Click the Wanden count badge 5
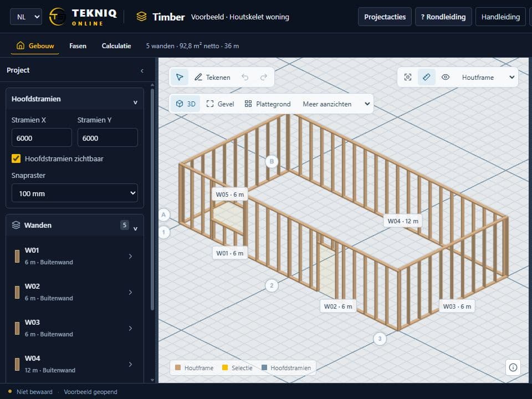Viewport: 532px width, 399px height. tap(125, 225)
